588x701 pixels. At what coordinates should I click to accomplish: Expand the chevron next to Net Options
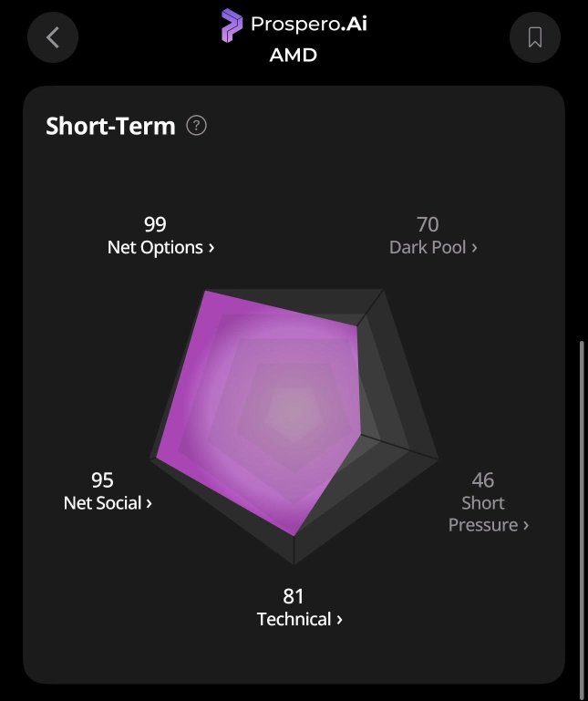pos(211,248)
